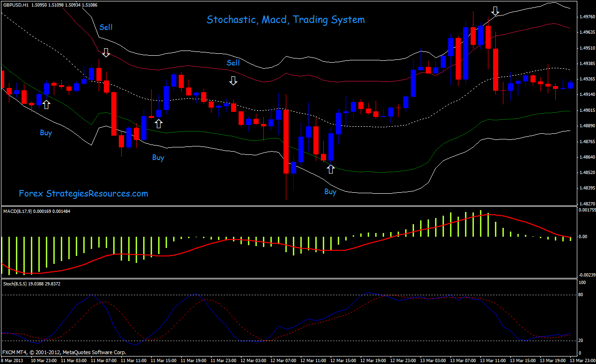Click price level 1.49510 on the price axis
596x364 pixels.
(x=587, y=48)
